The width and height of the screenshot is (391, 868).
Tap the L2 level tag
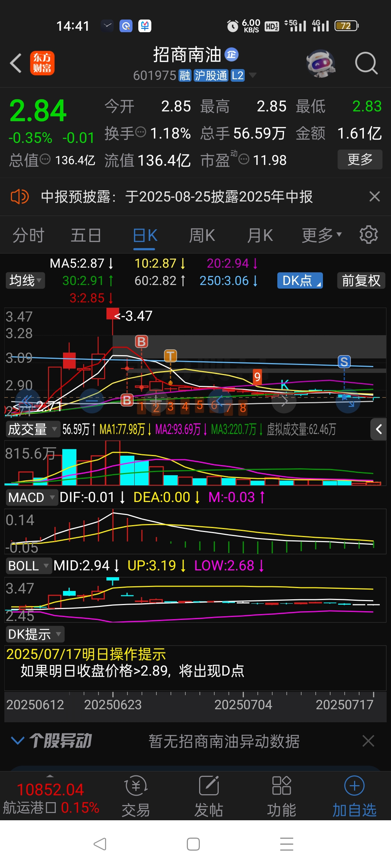(237, 75)
